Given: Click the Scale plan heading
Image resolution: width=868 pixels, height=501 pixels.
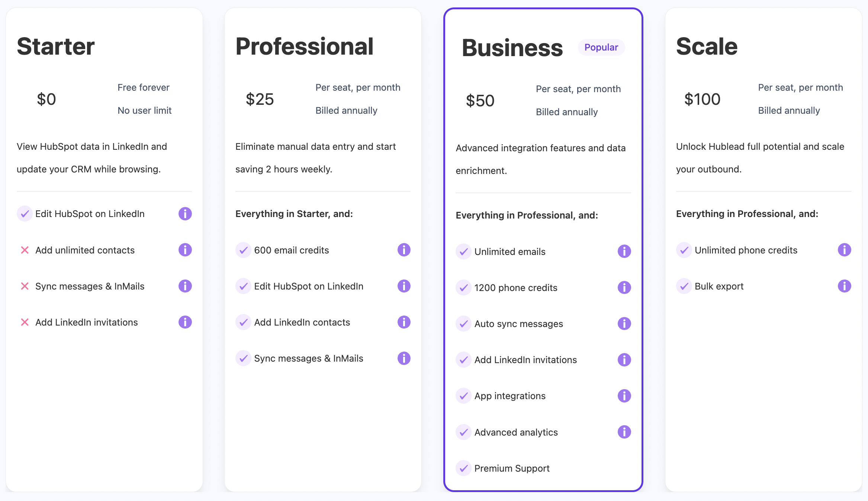Looking at the screenshot, I should (707, 46).
